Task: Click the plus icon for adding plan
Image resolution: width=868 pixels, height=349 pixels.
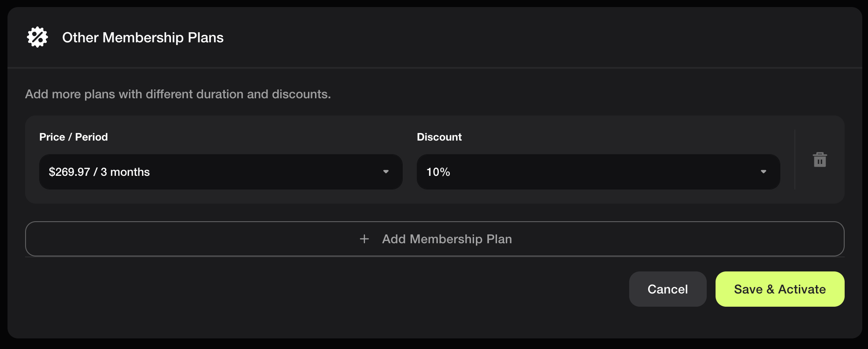Action: (x=364, y=239)
